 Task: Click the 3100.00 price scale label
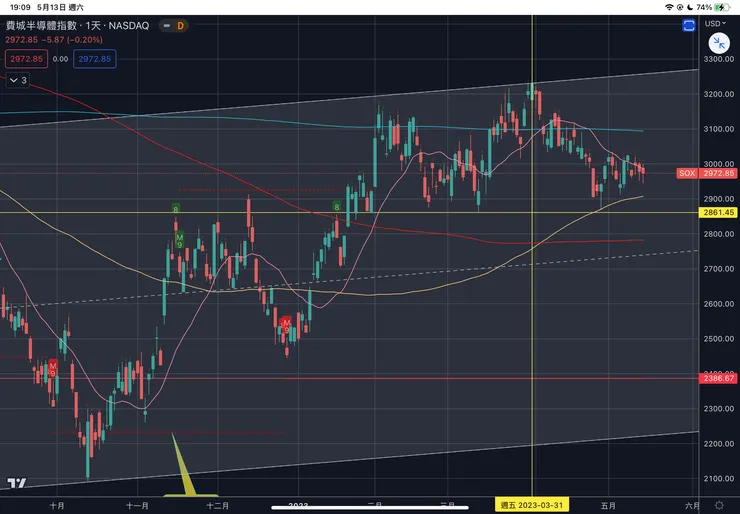point(719,129)
